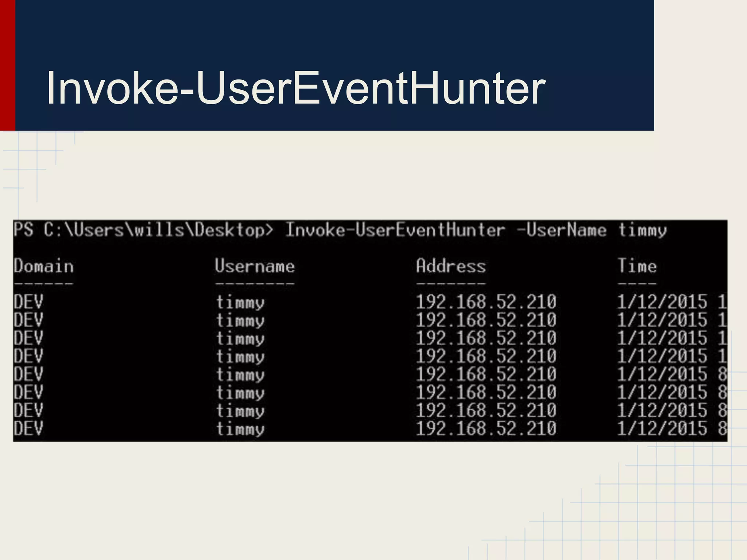The width and height of the screenshot is (747, 560).
Task: Click 192.168.52.210 in the last table row
Action: (486, 428)
